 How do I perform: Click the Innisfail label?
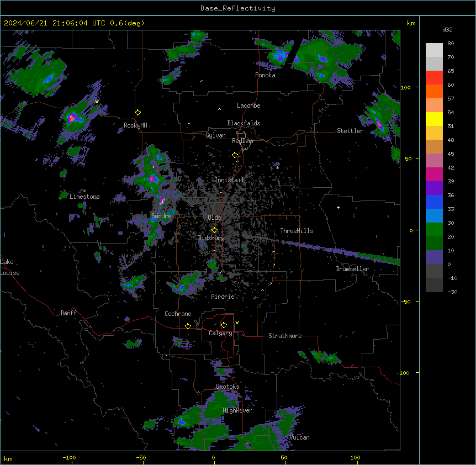coord(229,180)
